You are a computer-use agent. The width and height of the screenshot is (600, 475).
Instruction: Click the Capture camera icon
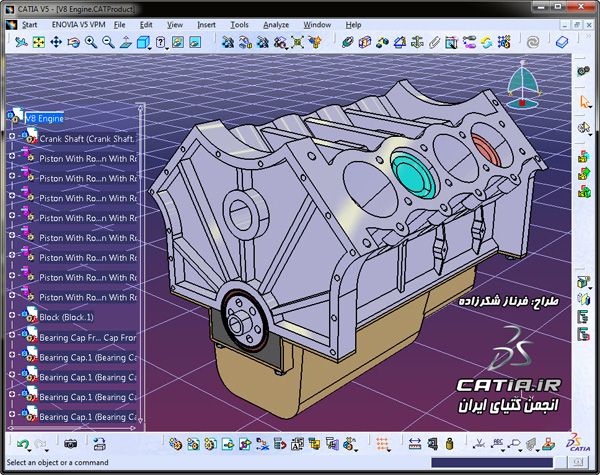point(70,444)
